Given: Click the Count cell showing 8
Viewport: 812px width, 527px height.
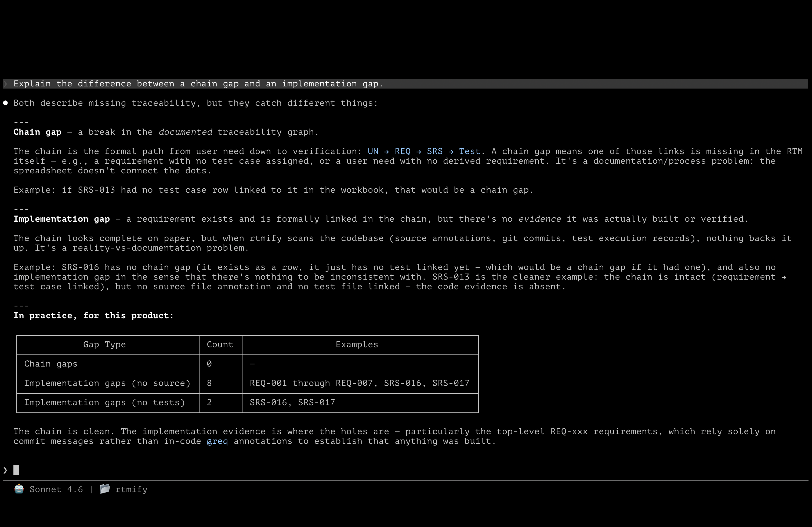Looking at the screenshot, I should pyautogui.click(x=209, y=383).
